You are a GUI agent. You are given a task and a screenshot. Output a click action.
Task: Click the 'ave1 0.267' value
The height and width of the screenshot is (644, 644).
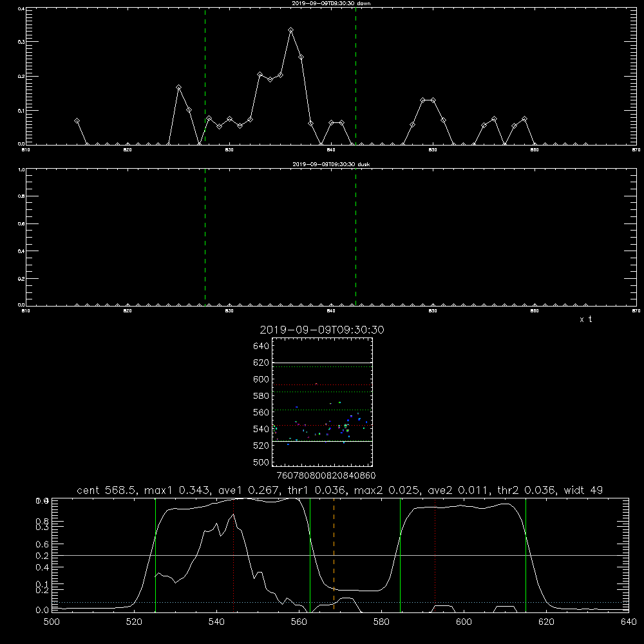248,490
